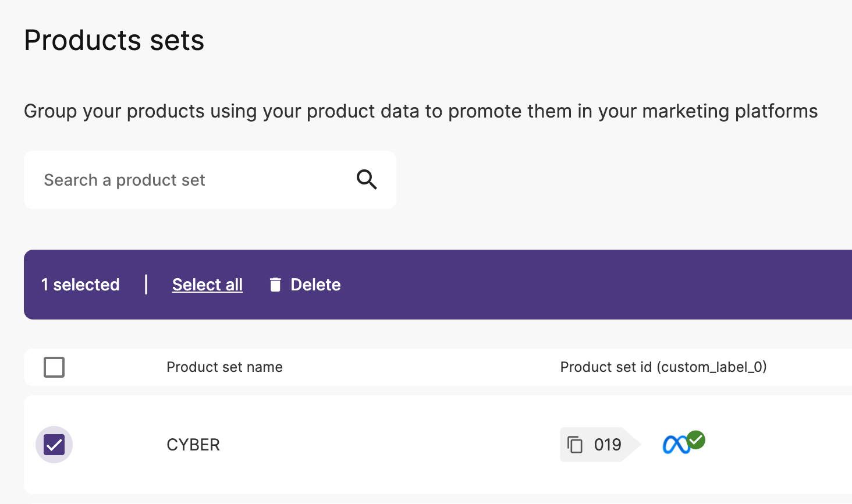852x504 pixels.
Task: Check the header select-all checkbox
Action: pos(54,367)
